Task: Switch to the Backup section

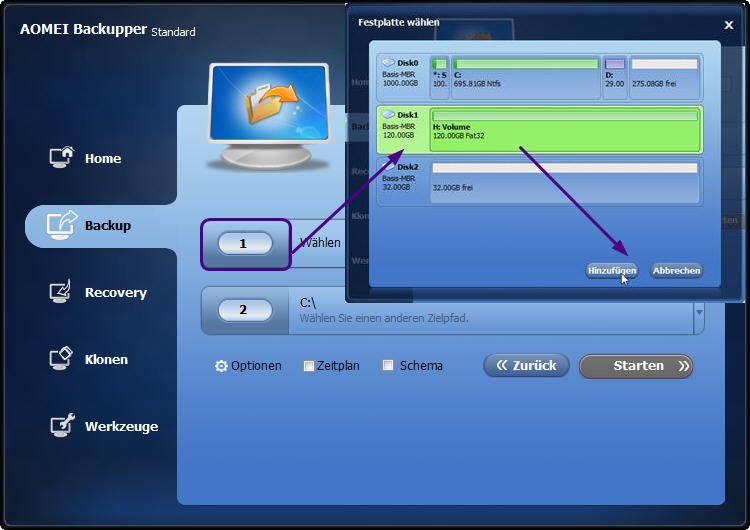Action: (x=108, y=225)
